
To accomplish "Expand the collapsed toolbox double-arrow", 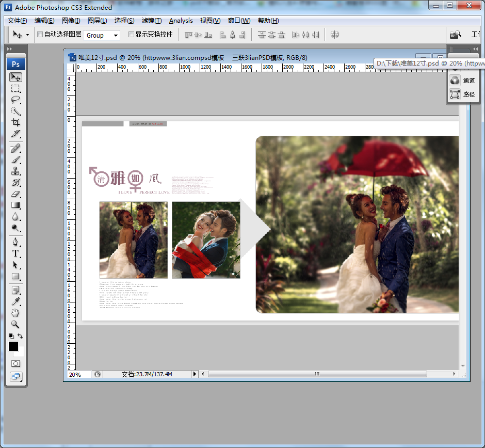I will pyautogui.click(x=9, y=49).
